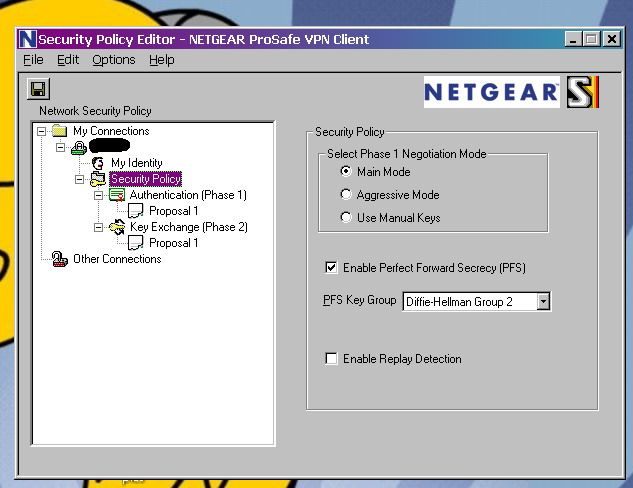The width and height of the screenshot is (633, 488).
Task: Select My Connections tree label
Action: click(111, 131)
